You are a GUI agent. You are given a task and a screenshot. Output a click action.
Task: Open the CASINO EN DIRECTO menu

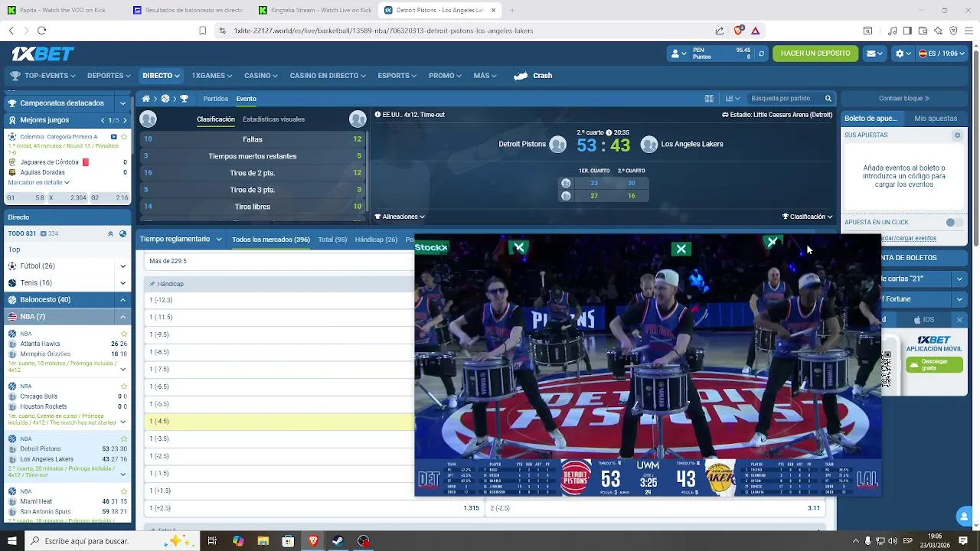328,76
